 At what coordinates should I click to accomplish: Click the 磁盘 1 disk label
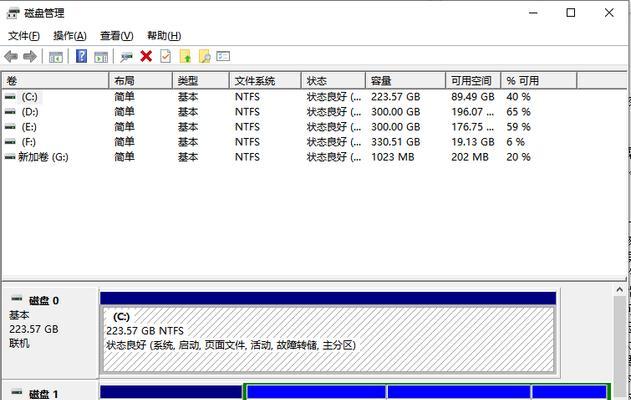44,394
